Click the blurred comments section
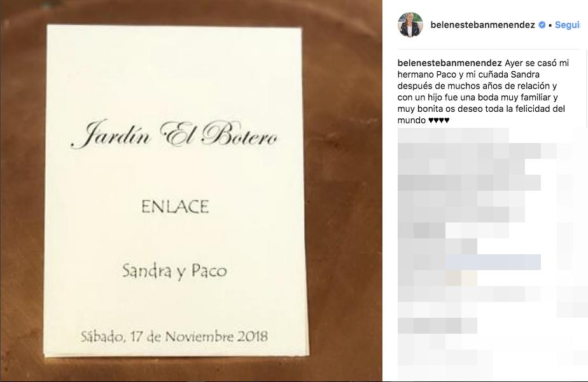 pyautogui.click(x=491, y=254)
